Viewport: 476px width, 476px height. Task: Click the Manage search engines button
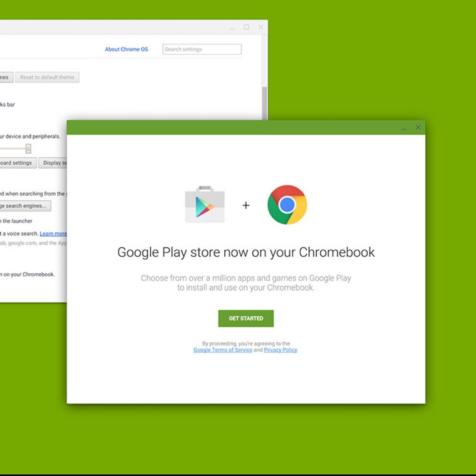[25, 206]
